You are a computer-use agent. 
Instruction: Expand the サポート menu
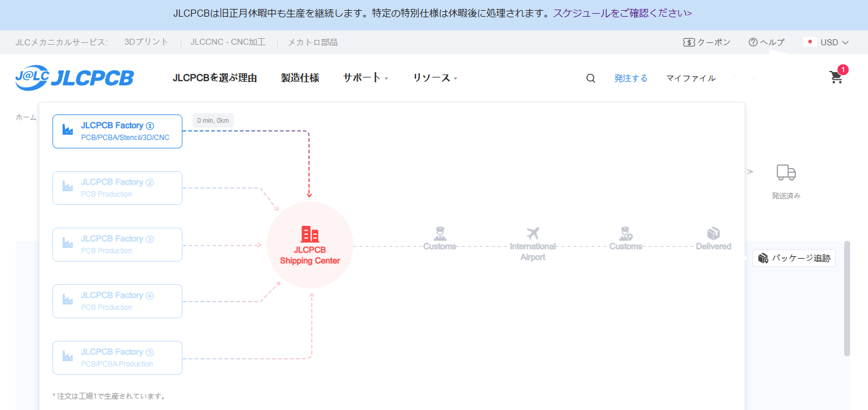click(365, 78)
